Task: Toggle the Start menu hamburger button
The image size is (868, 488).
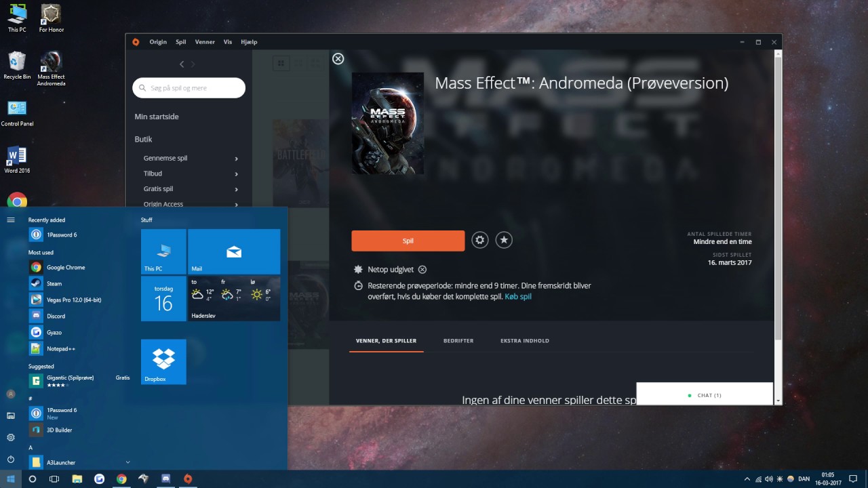Action: pos(11,220)
